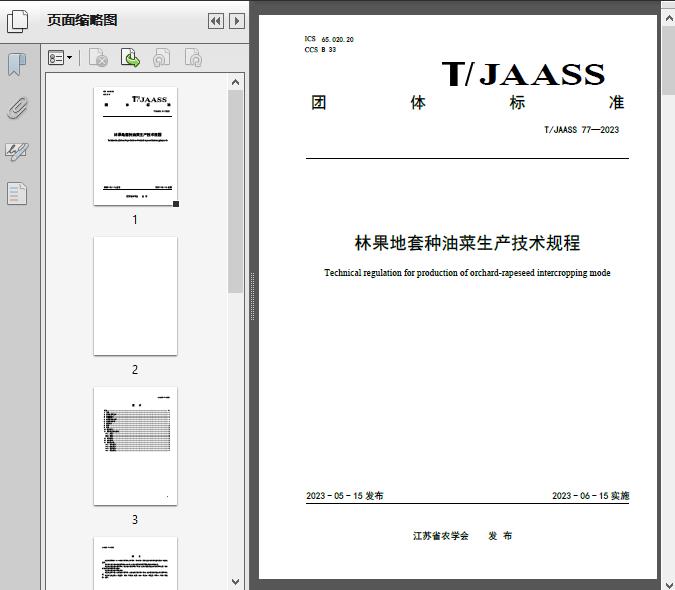This screenshot has height=590, width=675.
Task: Click the small resize handle on thumbnail 1
Action: point(176,204)
